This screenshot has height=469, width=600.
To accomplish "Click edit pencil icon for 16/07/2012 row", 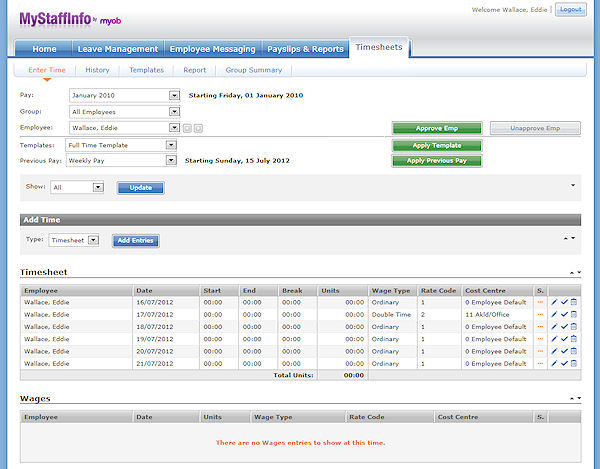I will point(555,300).
